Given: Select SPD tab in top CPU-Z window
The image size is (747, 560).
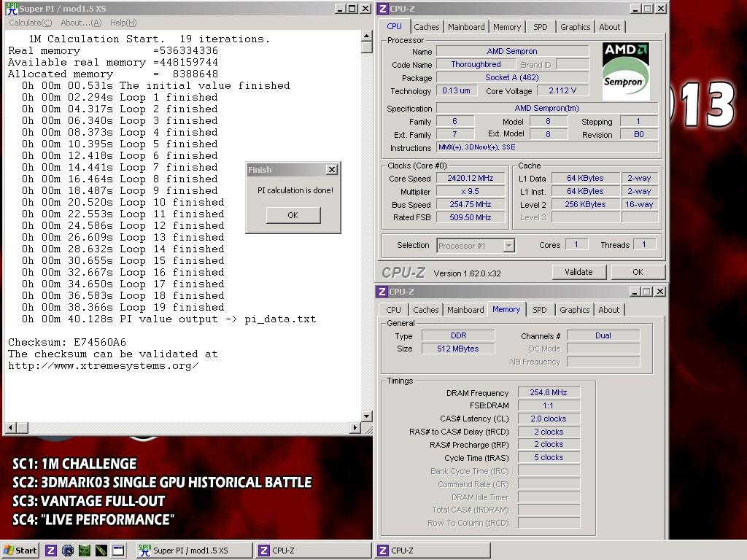Looking at the screenshot, I should [541, 27].
